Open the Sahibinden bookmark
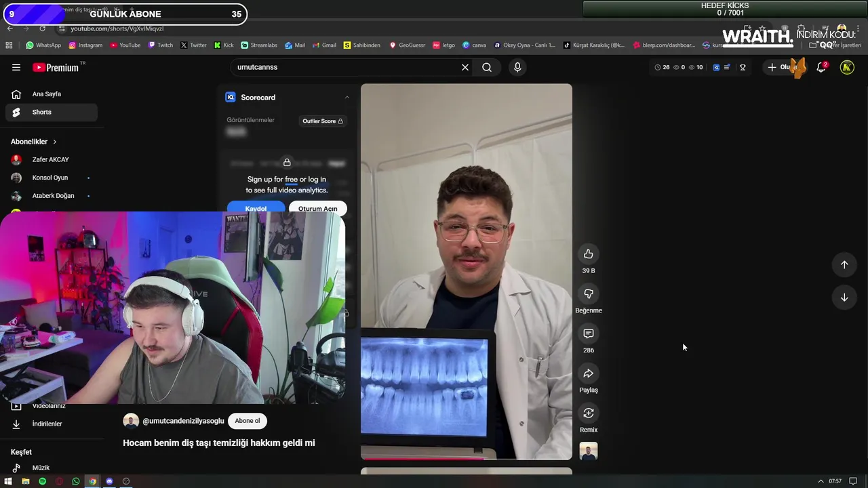The height and width of the screenshot is (488, 868). 361,45
